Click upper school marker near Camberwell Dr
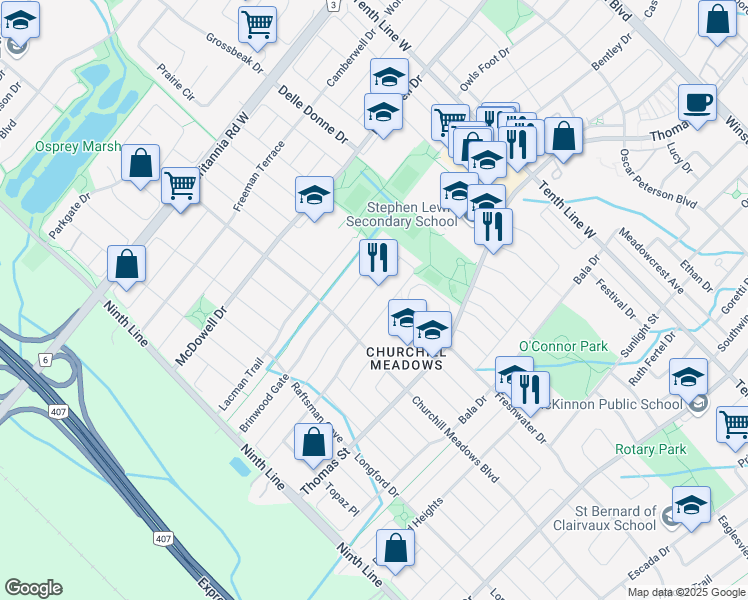The image size is (748, 600). [x=389, y=76]
